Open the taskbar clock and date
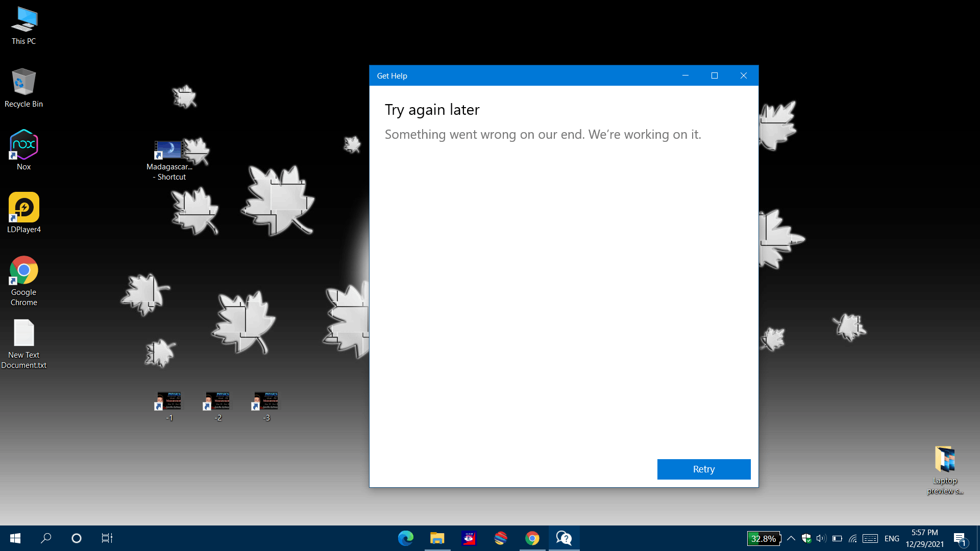This screenshot has width=980, height=551. pos(924,538)
